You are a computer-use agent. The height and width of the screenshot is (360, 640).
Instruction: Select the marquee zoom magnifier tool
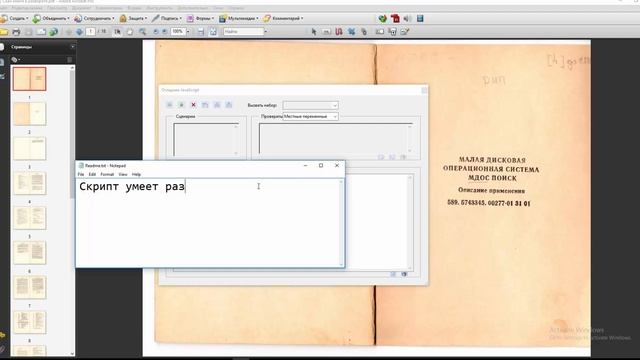coord(142,32)
